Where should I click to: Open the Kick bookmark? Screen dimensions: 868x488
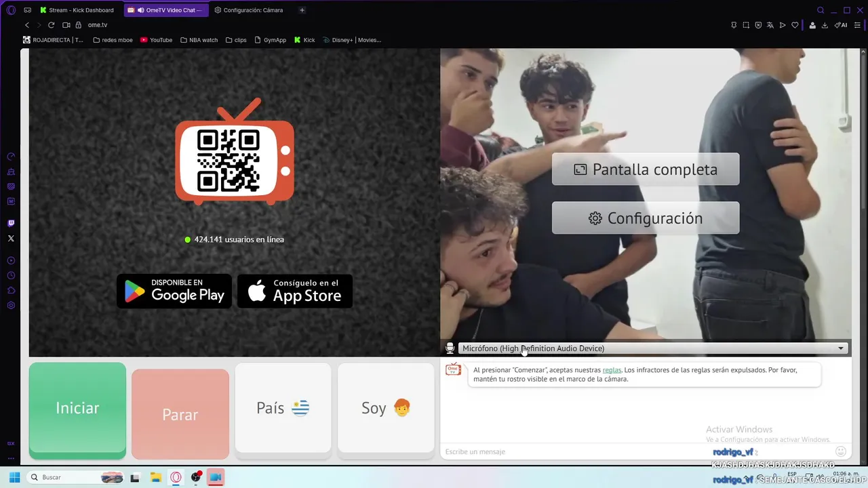click(x=304, y=40)
